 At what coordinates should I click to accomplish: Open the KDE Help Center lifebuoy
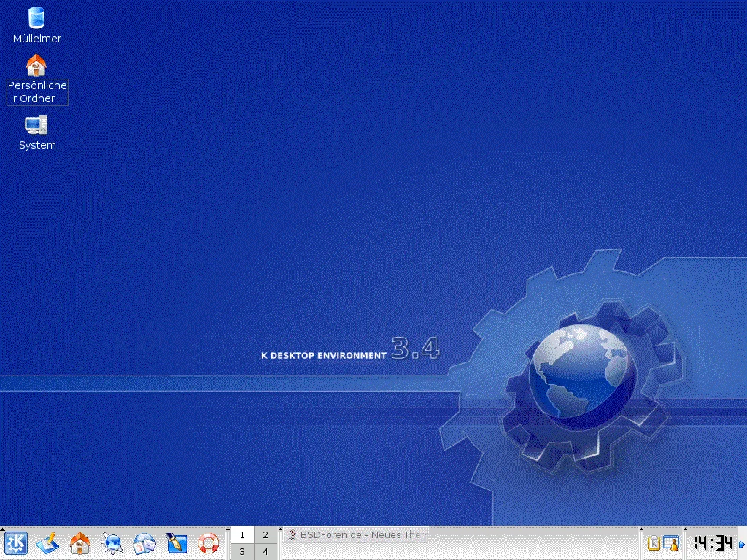click(x=209, y=543)
